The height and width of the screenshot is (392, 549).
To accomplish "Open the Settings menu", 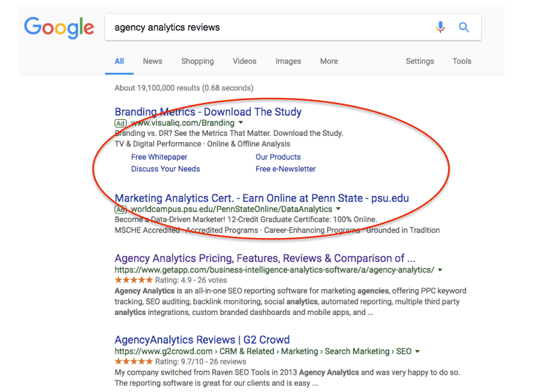I will [x=420, y=62].
